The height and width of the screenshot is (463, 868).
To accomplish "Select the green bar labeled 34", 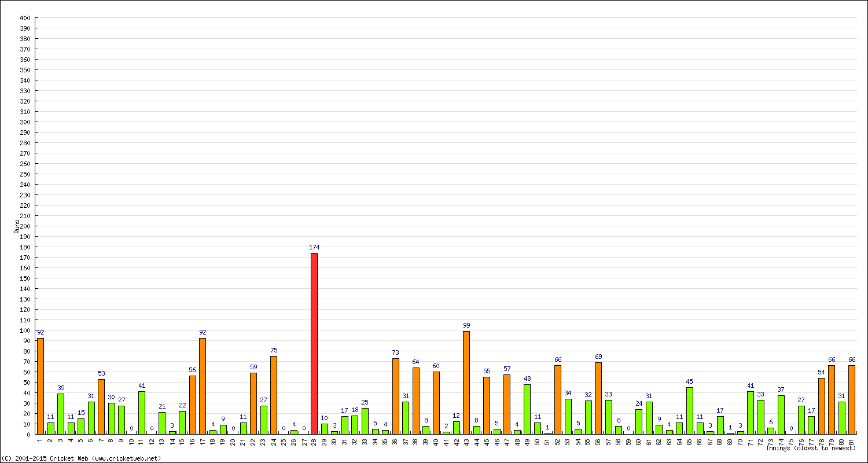I will (x=568, y=416).
